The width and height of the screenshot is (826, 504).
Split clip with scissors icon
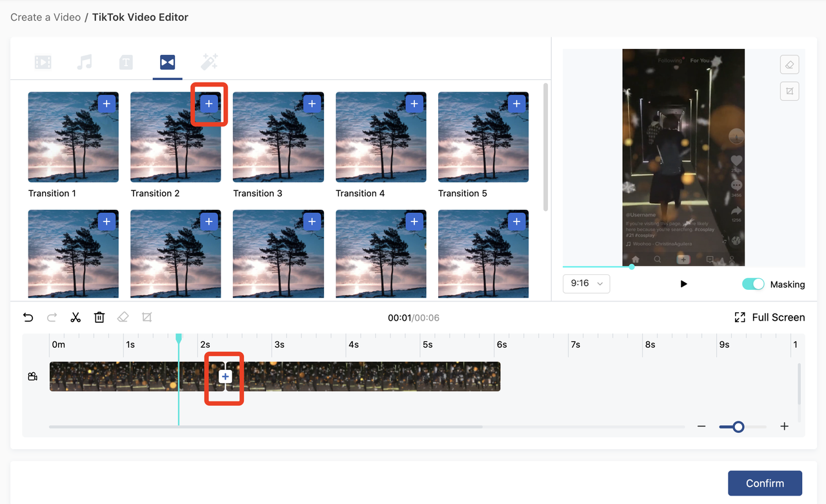tap(76, 318)
